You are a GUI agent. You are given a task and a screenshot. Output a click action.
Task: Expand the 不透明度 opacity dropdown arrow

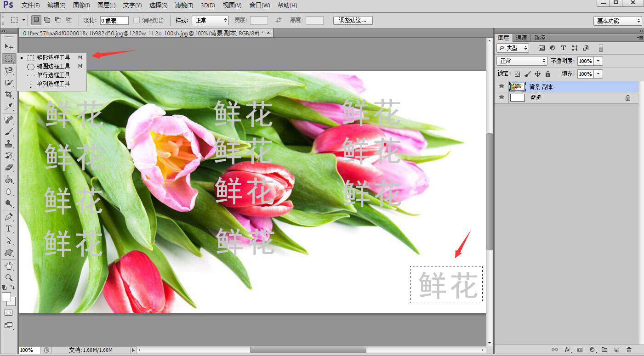pos(598,61)
